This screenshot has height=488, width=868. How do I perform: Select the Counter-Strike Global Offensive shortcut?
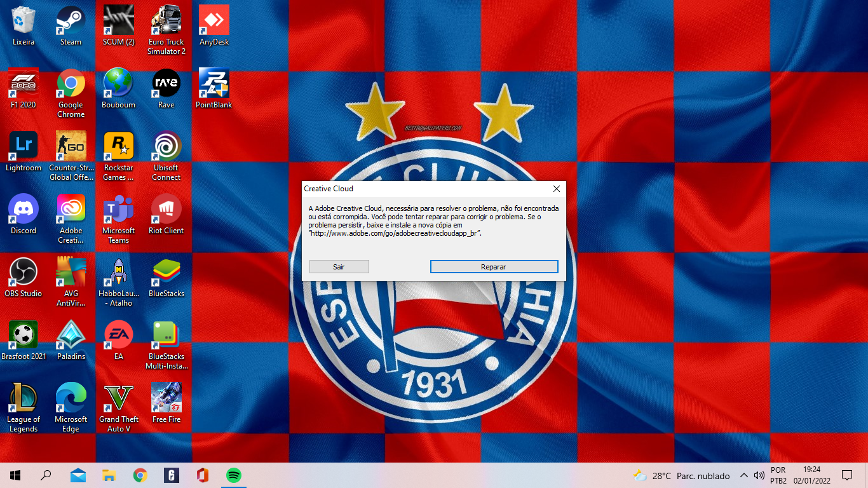tap(71, 156)
